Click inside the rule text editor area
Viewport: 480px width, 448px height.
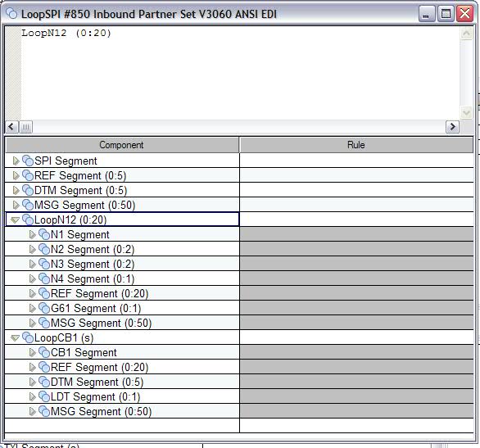[240, 74]
